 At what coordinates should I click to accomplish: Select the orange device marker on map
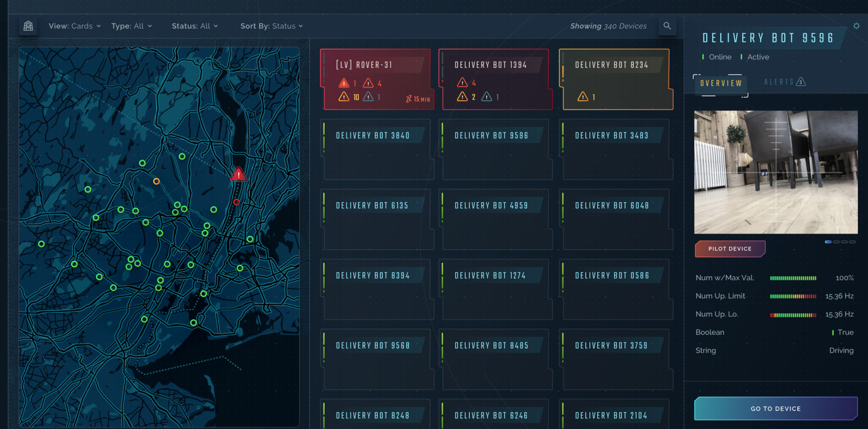[156, 181]
